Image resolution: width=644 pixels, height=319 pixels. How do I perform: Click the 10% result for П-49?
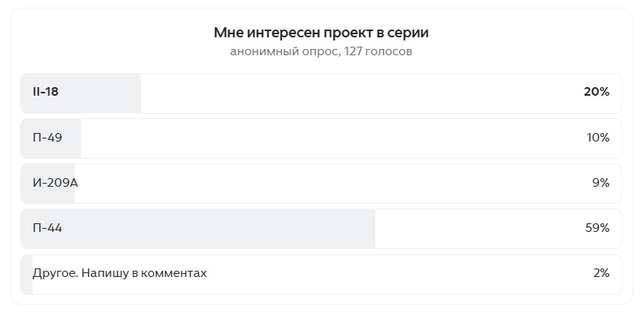(x=597, y=138)
